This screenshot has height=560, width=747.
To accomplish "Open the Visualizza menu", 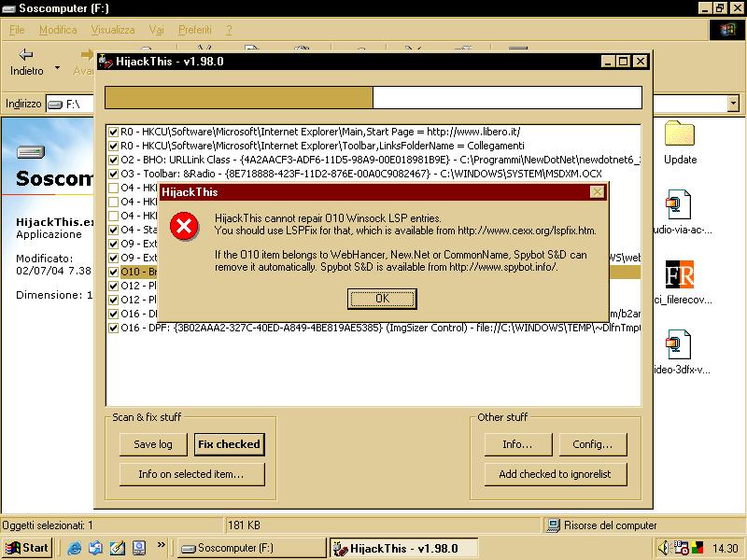I will (113, 30).
